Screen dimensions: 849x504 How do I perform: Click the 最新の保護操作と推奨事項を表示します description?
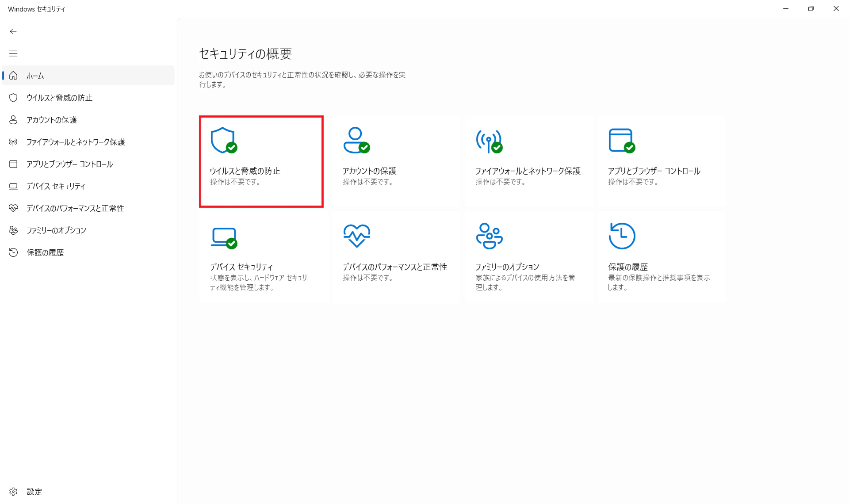pos(659,283)
